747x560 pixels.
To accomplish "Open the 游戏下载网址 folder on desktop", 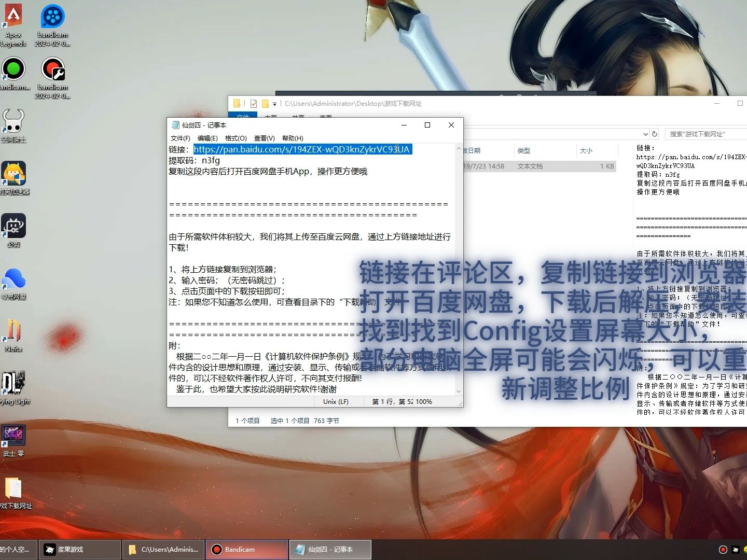I will click(x=15, y=493).
